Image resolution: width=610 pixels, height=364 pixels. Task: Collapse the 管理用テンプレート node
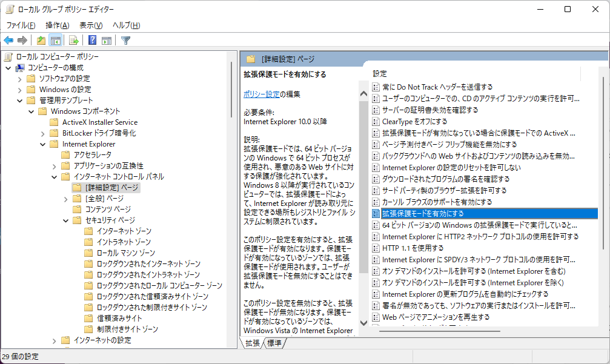click(x=20, y=101)
